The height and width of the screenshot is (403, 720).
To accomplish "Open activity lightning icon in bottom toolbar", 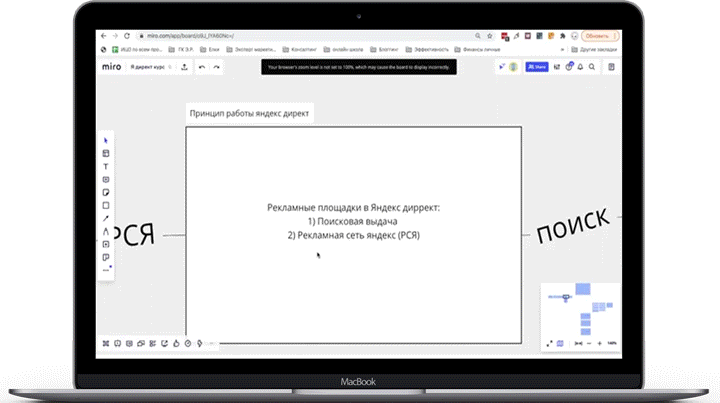I will 199,343.
